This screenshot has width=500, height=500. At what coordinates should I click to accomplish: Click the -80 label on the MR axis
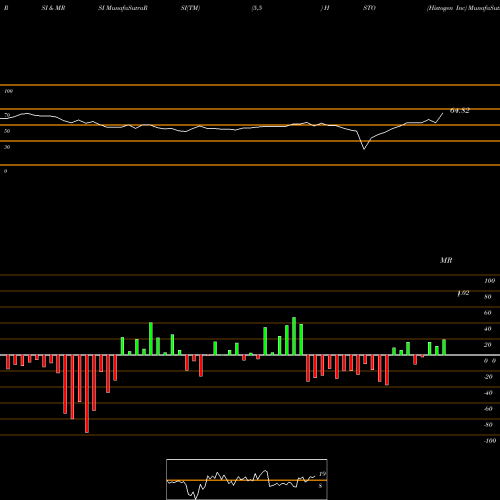pos(488,425)
